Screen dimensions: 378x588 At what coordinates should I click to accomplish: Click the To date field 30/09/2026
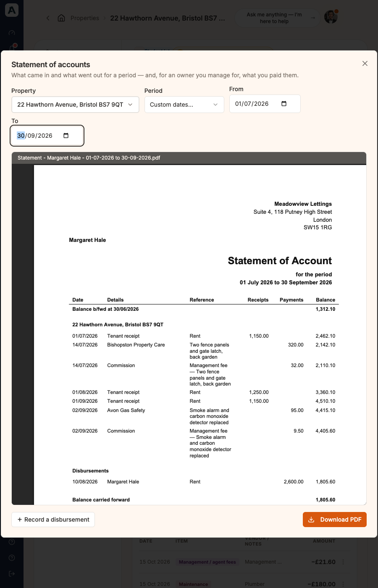pyautogui.click(x=47, y=136)
